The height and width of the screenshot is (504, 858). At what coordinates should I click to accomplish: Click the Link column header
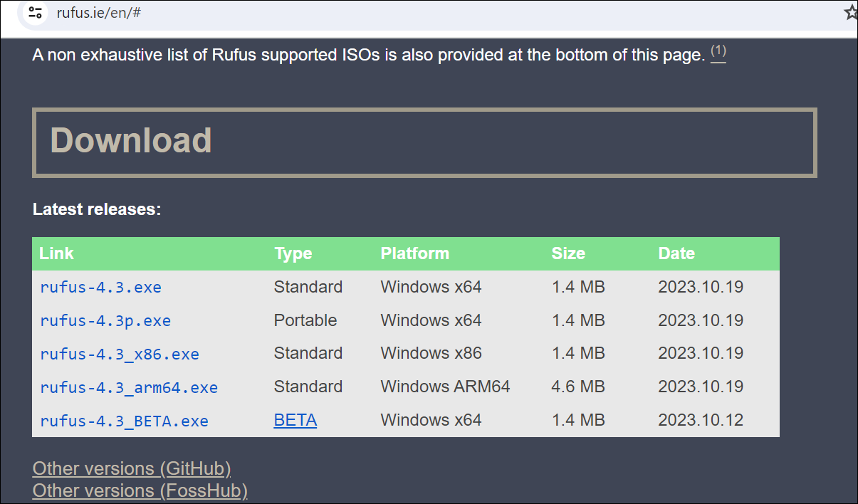56,253
